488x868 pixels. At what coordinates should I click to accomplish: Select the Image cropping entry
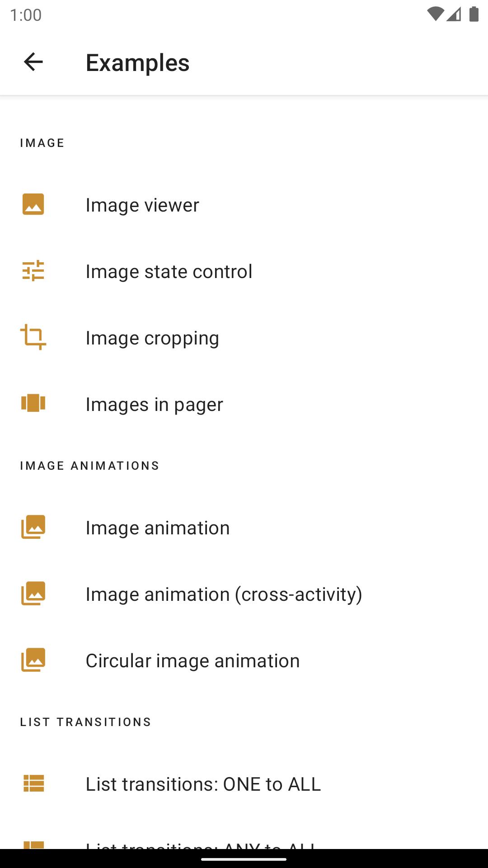pyautogui.click(x=152, y=338)
